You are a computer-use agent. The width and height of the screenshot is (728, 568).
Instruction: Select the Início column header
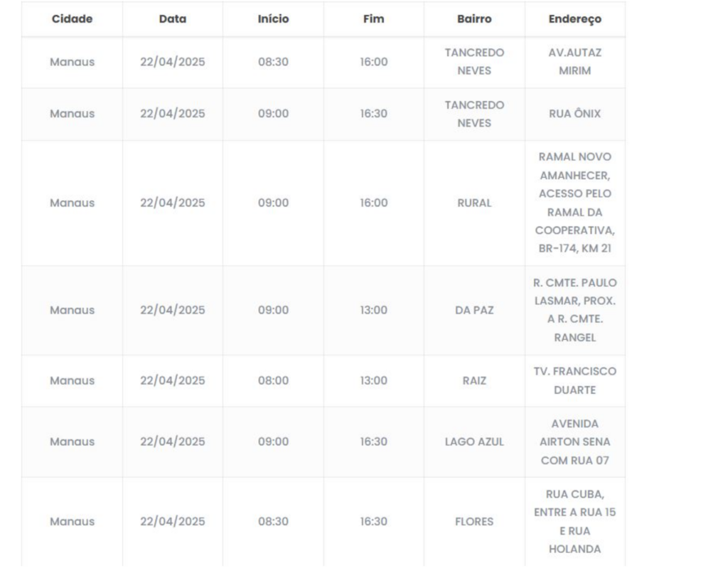point(273,19)
